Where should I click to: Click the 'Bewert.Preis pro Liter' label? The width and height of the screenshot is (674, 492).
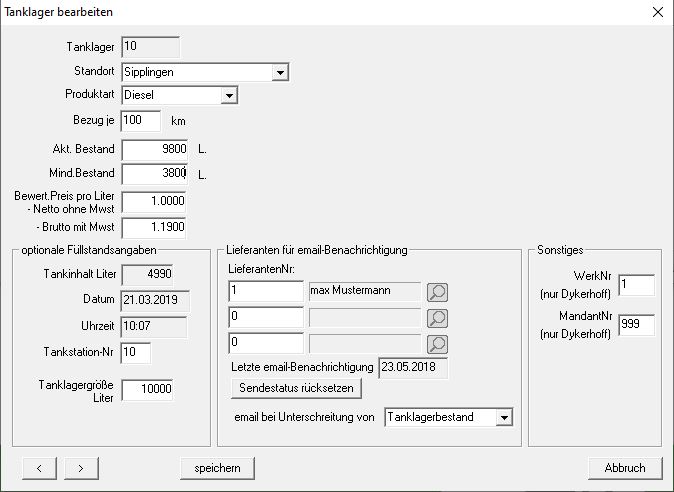(64, 196)
